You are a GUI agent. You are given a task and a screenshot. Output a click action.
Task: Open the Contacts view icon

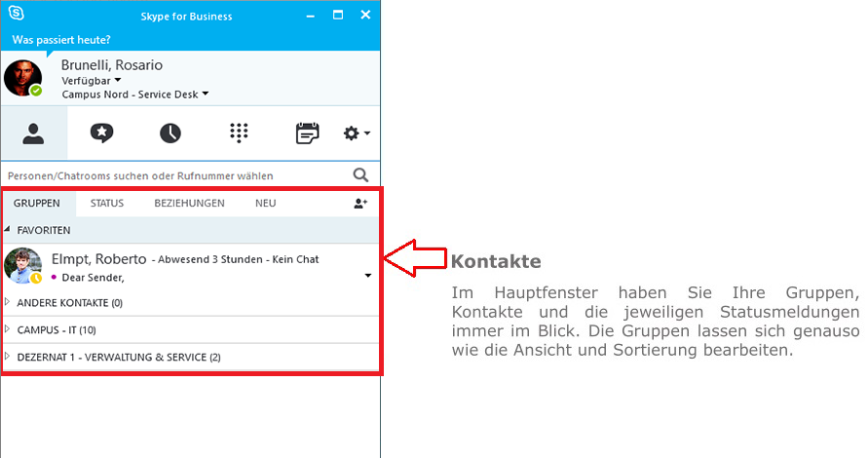click(x=34, y=134)
